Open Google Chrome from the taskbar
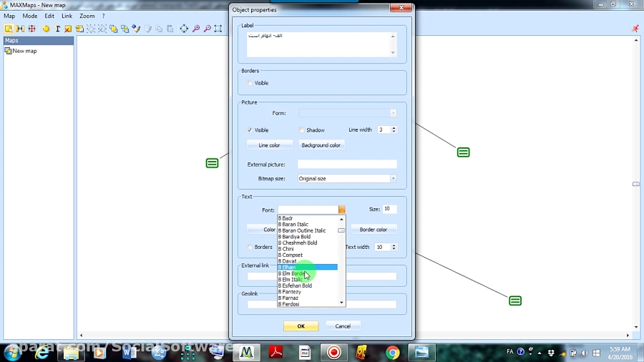The image size is (644, 362). pos(392,352)
